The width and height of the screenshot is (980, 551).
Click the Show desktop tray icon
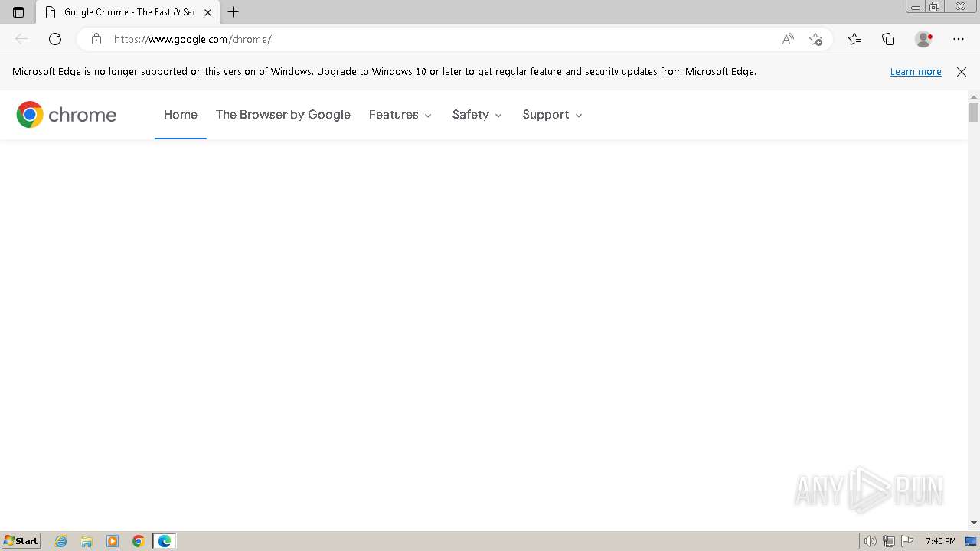click(971, 541)
